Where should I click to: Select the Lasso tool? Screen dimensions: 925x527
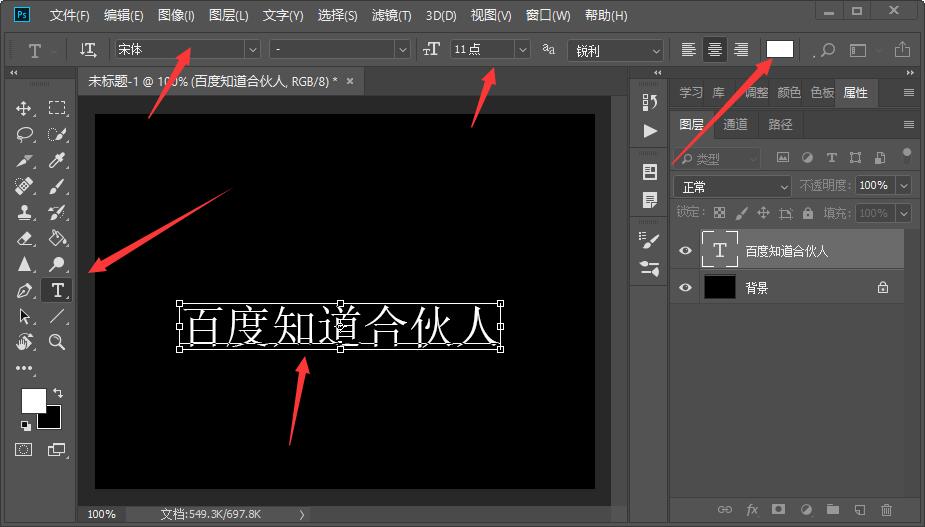24,135
